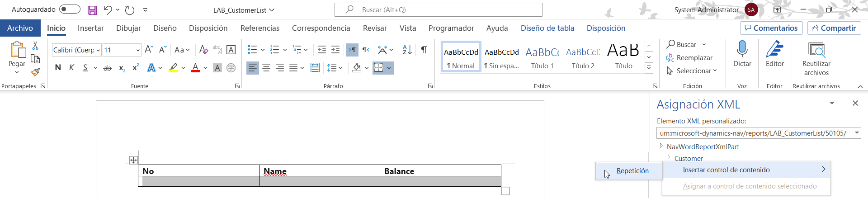Open the Inicio ribbon tab
Screen dimensions: 868x198
click(x=56, y=28)
